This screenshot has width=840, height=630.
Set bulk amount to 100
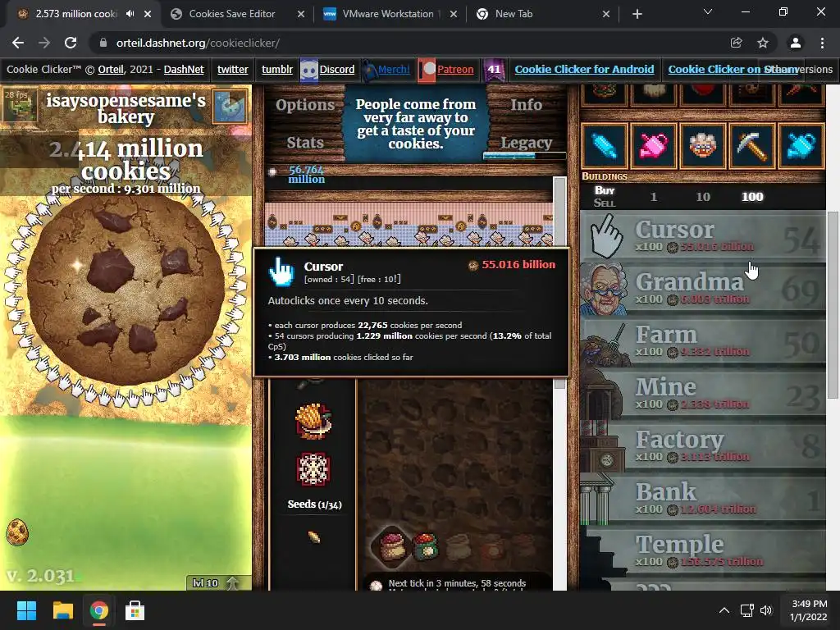coord(752,197)
